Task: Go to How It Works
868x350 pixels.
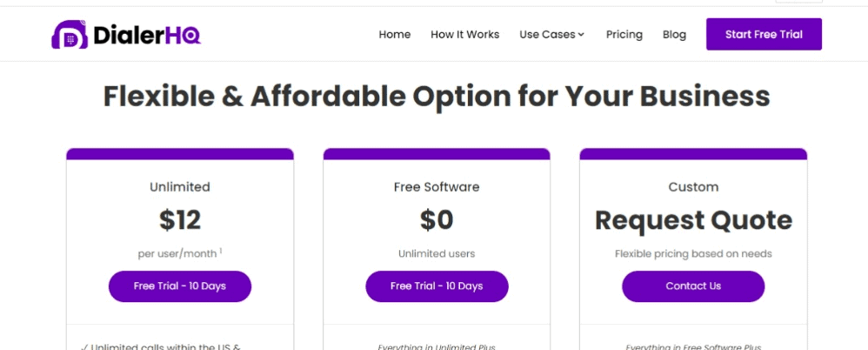Action: point(465,34)
